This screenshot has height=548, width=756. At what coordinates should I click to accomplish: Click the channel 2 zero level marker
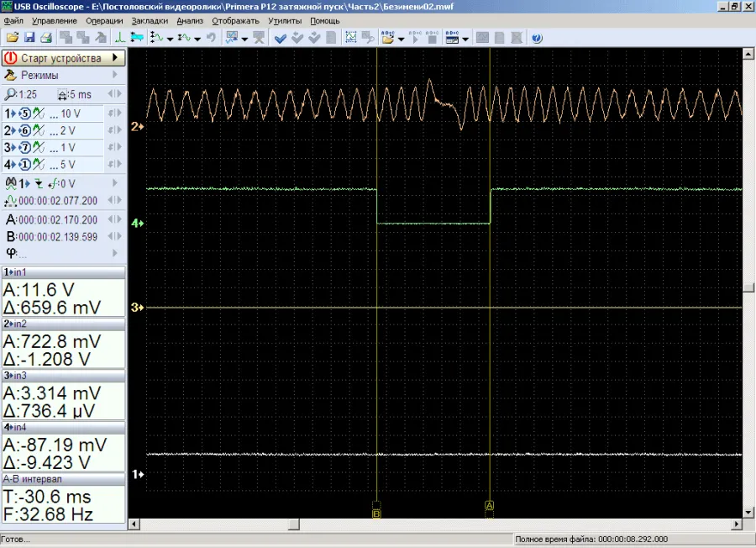click(x=137, y=127)
